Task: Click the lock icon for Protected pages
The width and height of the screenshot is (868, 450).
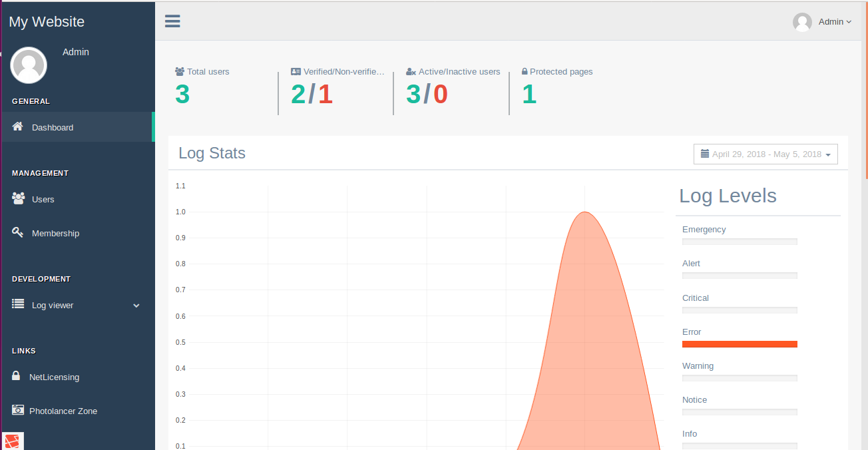Action: (x=525, y=71)
